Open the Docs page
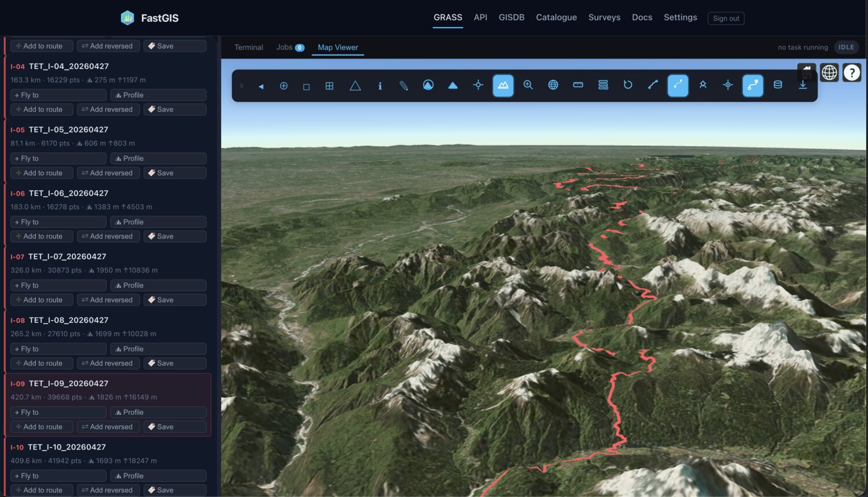This screenshot has height=497, width=868. tap(642, 17)
